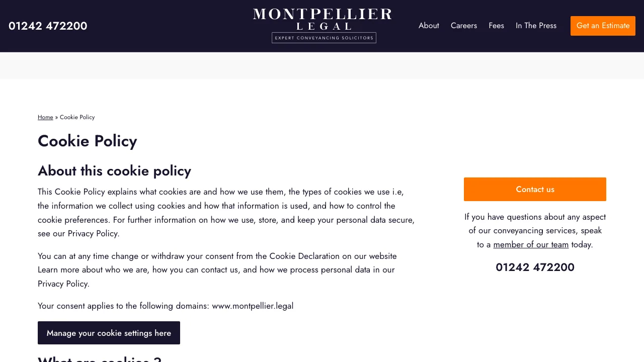The image size is (644, 362).
Task: Open the About page
Action: point(429,26)
